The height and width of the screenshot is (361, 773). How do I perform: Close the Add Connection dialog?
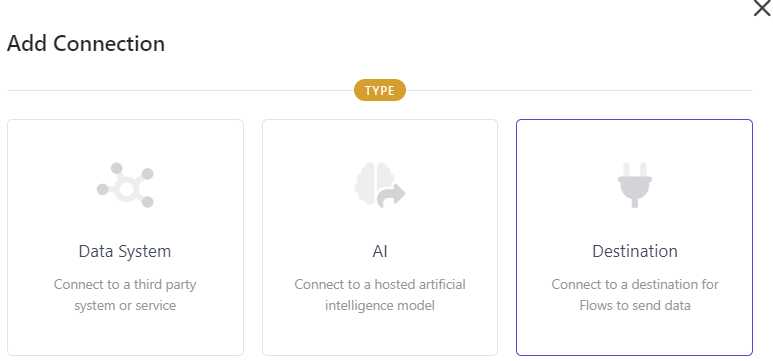[x=762, y=8]
